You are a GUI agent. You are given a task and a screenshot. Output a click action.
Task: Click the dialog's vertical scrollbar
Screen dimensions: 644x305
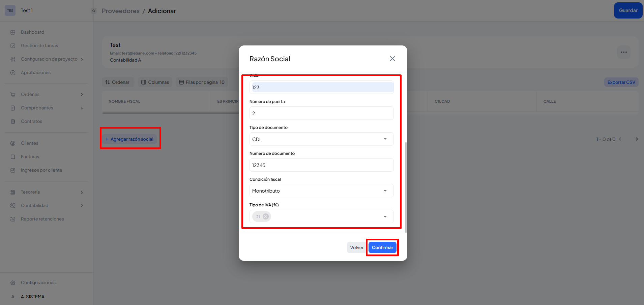(406, 187)
